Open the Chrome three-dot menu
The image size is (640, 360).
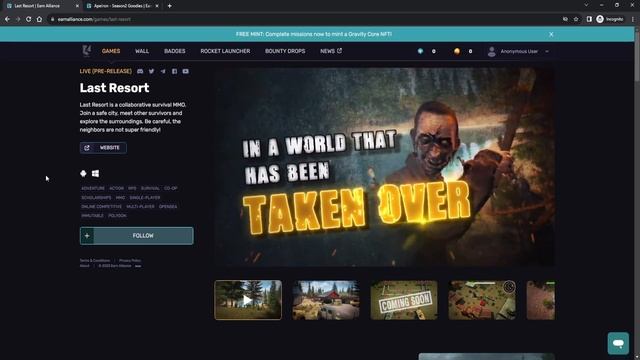click(x=633, y=19)
